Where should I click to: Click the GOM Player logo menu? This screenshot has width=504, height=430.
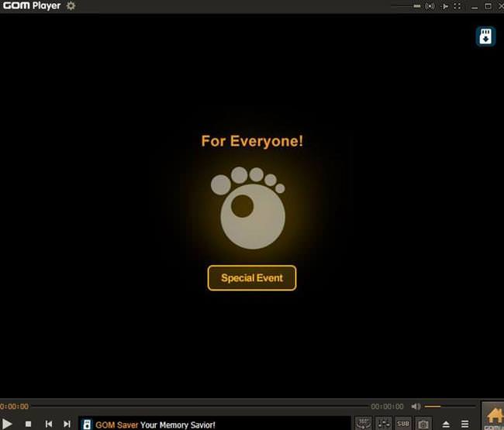click(32, 5)
